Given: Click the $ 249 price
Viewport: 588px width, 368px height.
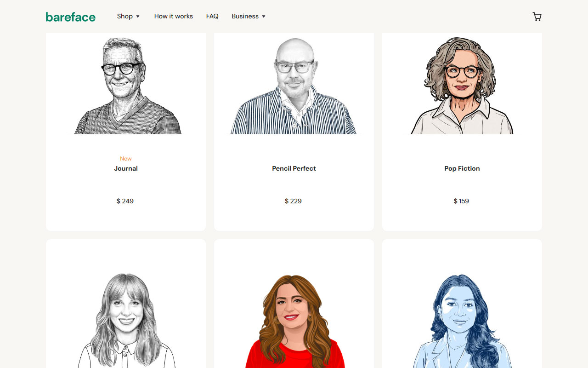Looking at the screenshot, I should coord(125,201).
